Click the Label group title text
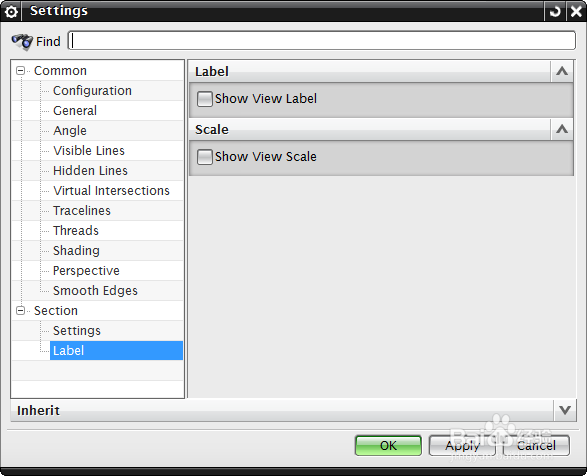Image resolution: width=587 pixels, height=476 pixels. pyautogui.click(x=212, y=72)
